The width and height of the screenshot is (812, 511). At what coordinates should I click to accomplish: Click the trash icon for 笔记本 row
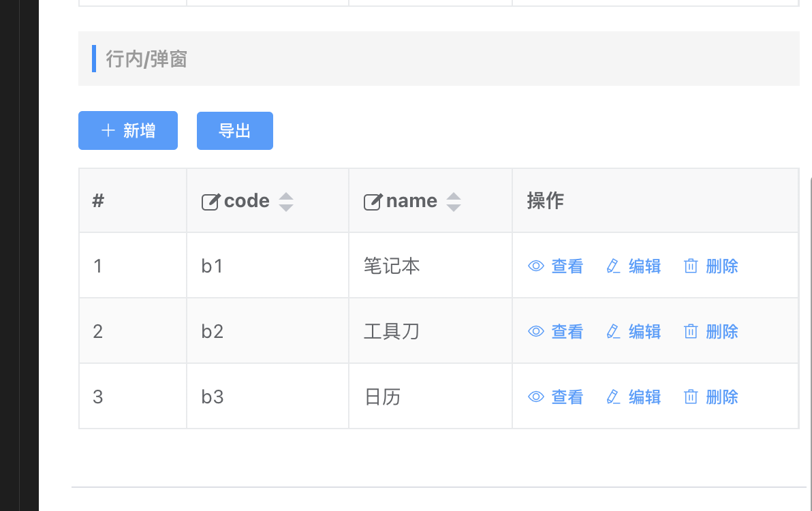tap(691, 266)
